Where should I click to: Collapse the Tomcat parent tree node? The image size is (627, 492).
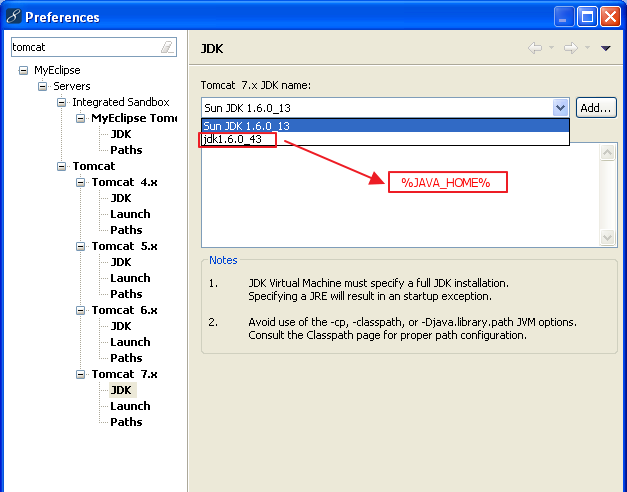61,166
